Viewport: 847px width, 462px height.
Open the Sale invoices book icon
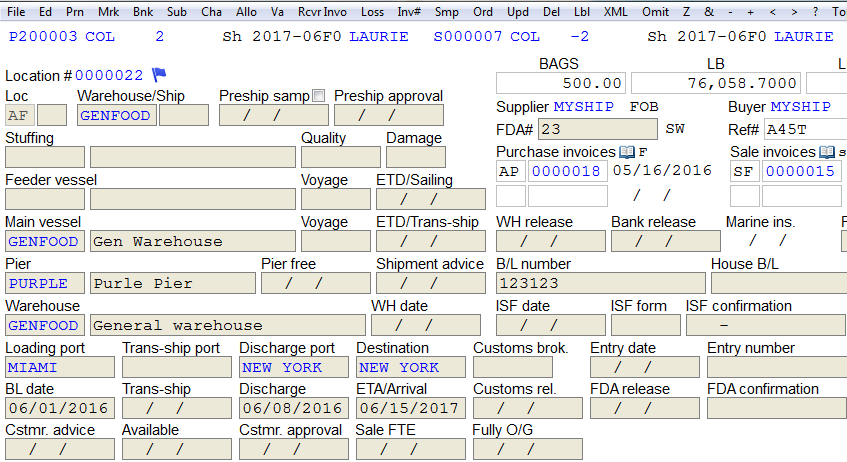[x=826, y=152]
